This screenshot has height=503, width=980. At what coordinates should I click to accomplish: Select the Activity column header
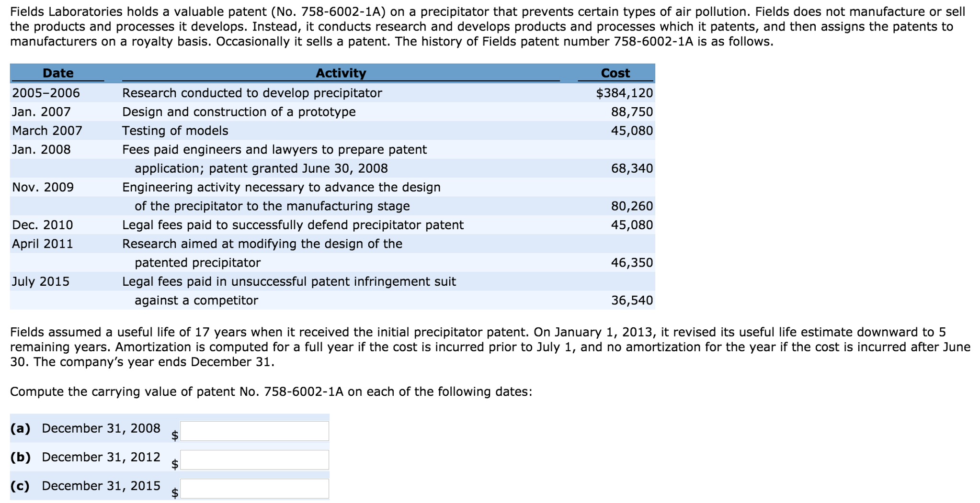[x=341, y=73]
